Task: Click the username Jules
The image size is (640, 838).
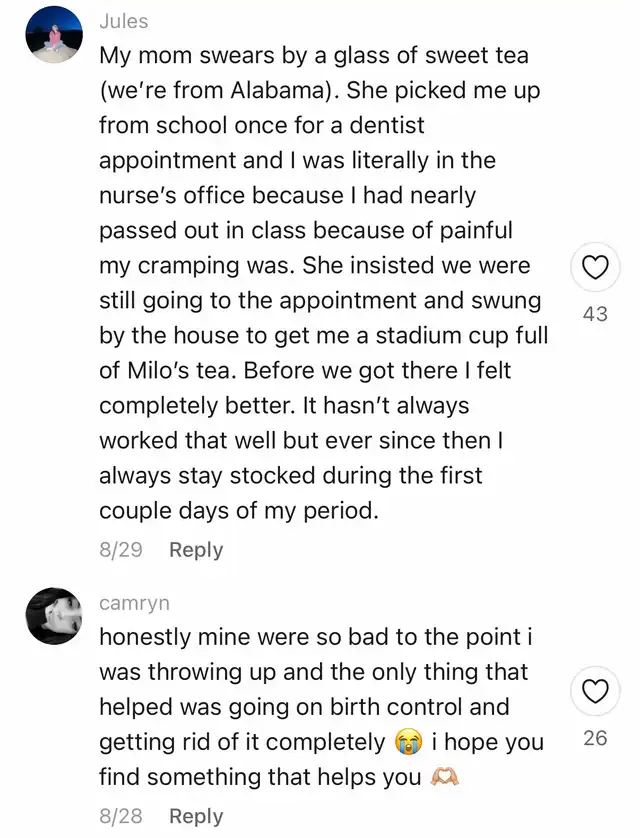Action: click(x=124, y=21)
